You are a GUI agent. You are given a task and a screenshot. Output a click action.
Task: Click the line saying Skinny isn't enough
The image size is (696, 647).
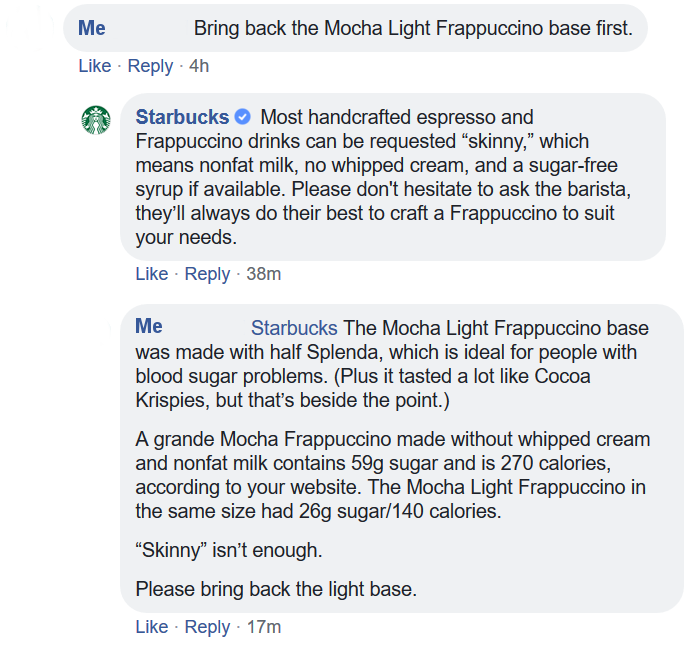[229, 550]
